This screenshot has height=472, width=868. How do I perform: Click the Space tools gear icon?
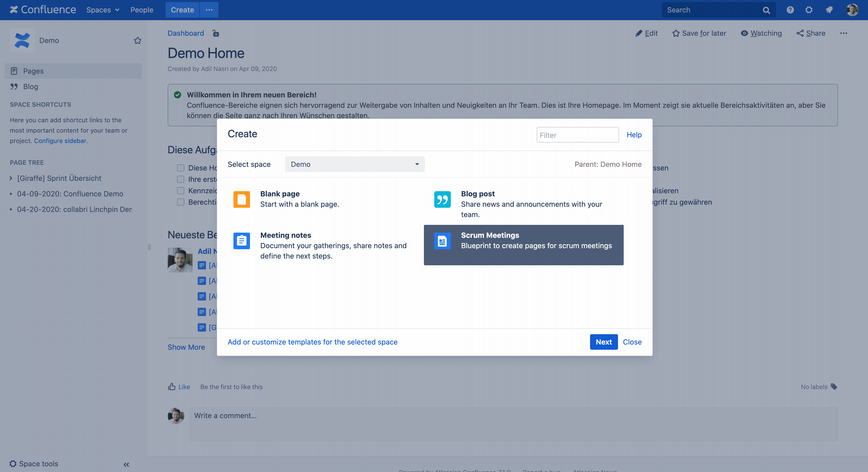13,463
